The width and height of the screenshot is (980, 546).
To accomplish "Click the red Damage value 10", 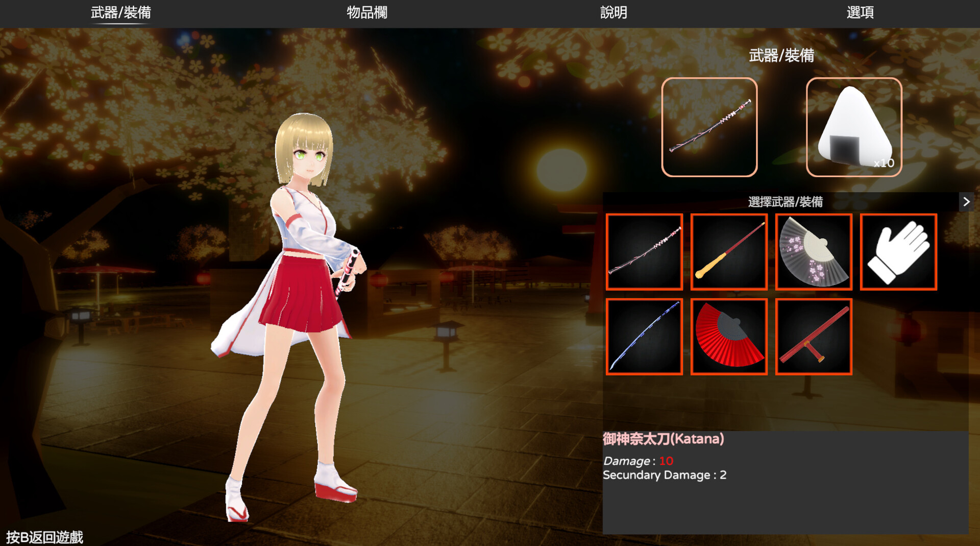I will [x=665, y=461].
